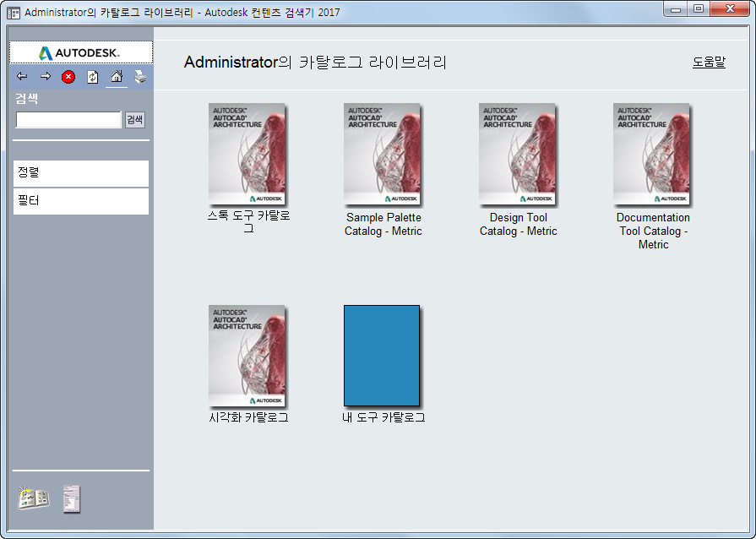Close the content browser window
The width and height of the screenshot is (756, 539).
coord(730,9)
